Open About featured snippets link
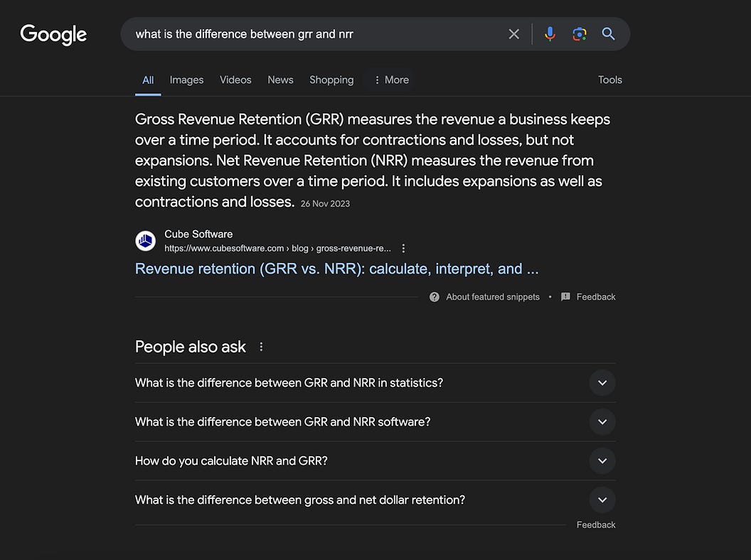 coord(492,297)
